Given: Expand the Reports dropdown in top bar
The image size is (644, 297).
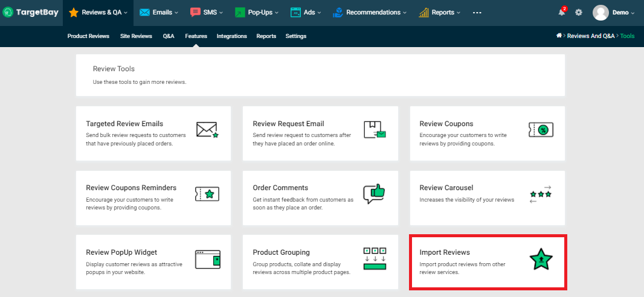Looking at the screenshot, I should point(459,13).
